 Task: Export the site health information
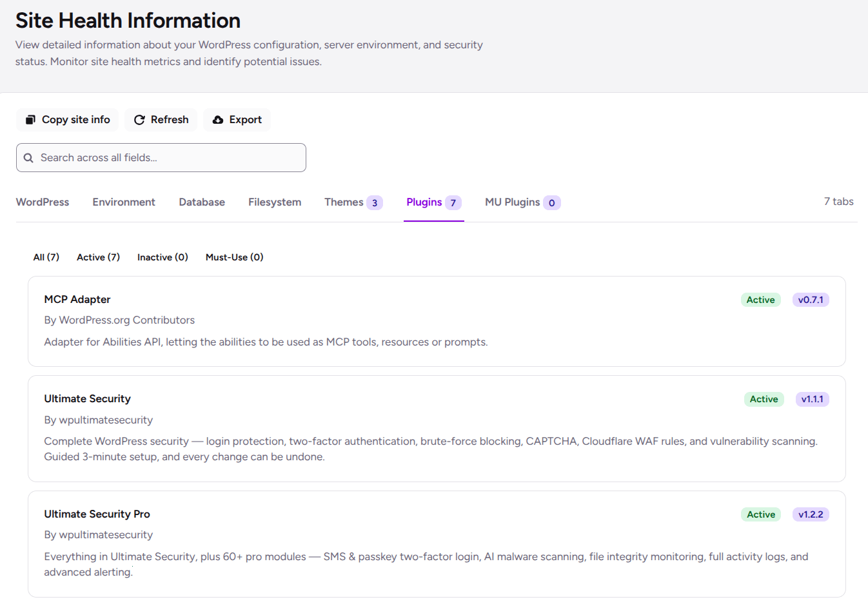[237, 120]
